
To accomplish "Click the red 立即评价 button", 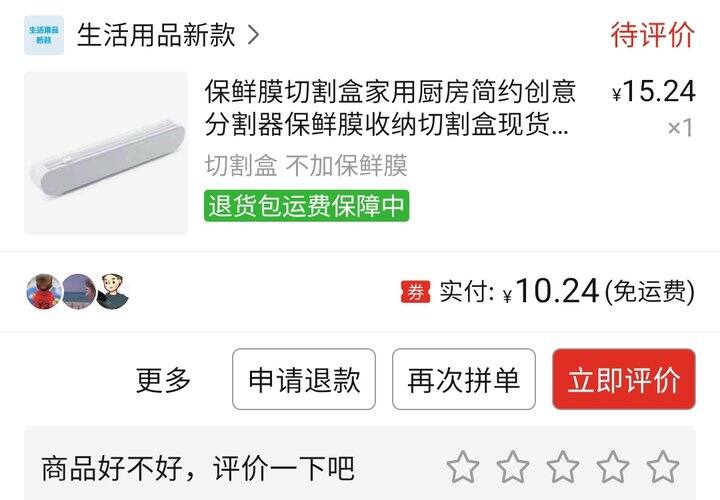I will 624,379.
